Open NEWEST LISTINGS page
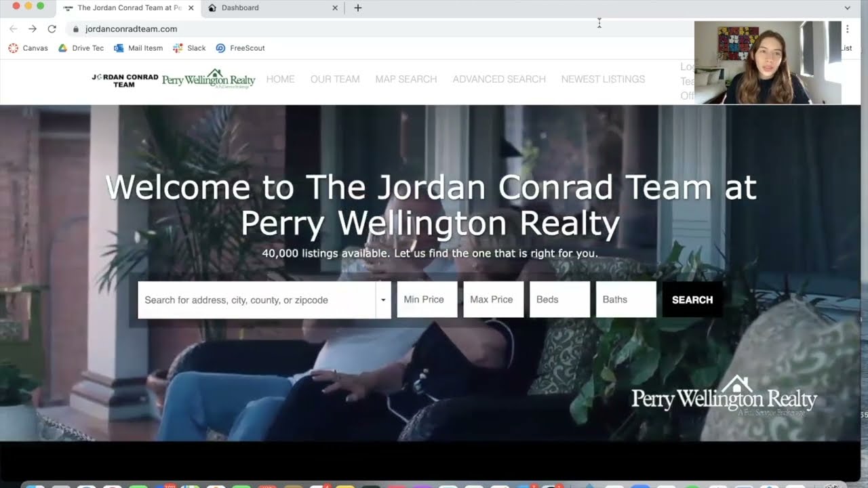The image size is (868, 488). tap(603, 79)
